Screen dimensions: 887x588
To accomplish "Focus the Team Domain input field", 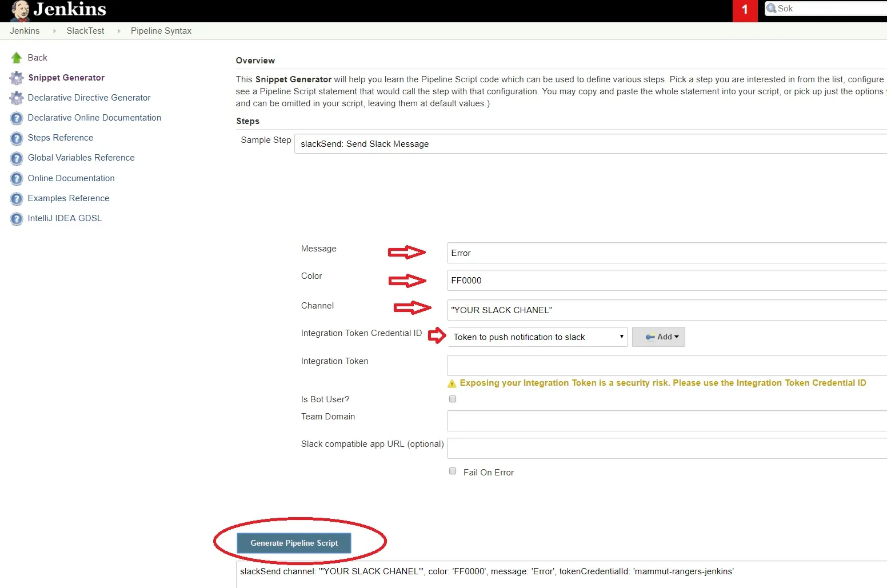I will point(667,421).
